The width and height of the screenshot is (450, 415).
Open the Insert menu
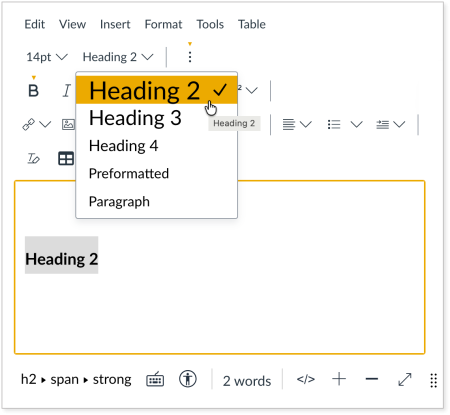click(115, 24)
